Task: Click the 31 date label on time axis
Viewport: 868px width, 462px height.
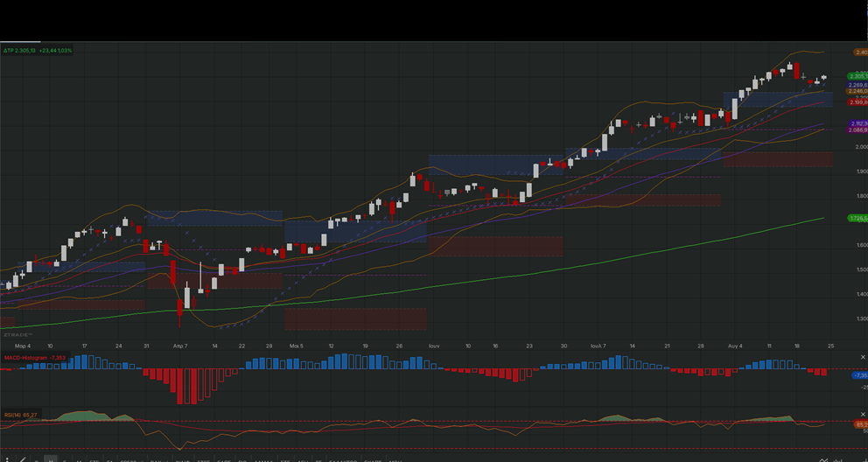Action: coord(146,346)
